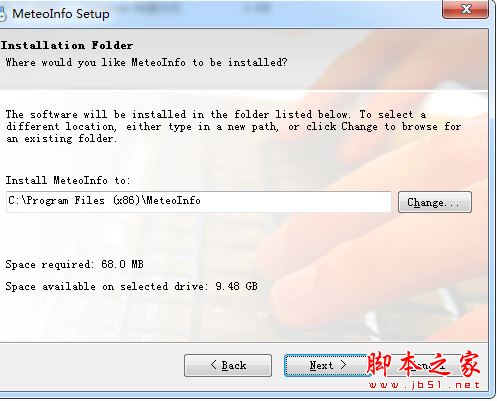497x401 pixels.
Task: Click into the install path input field
Action: pos(199,202)
